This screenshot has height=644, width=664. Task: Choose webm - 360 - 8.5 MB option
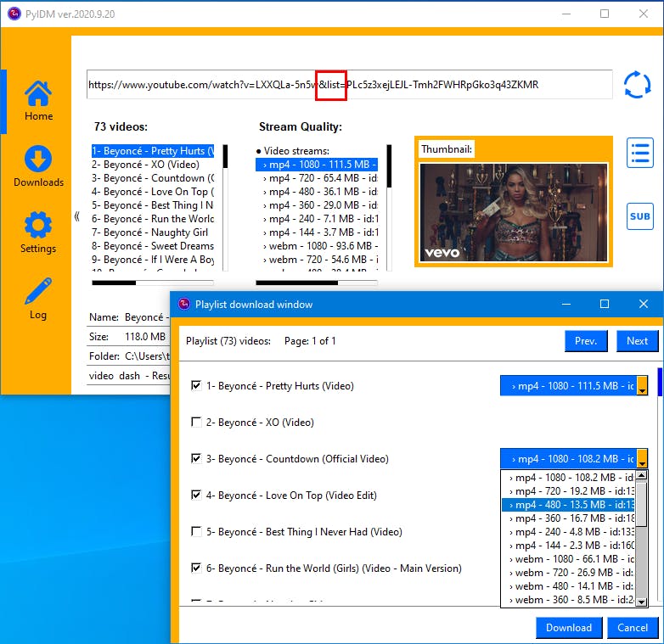click(568, 599)
